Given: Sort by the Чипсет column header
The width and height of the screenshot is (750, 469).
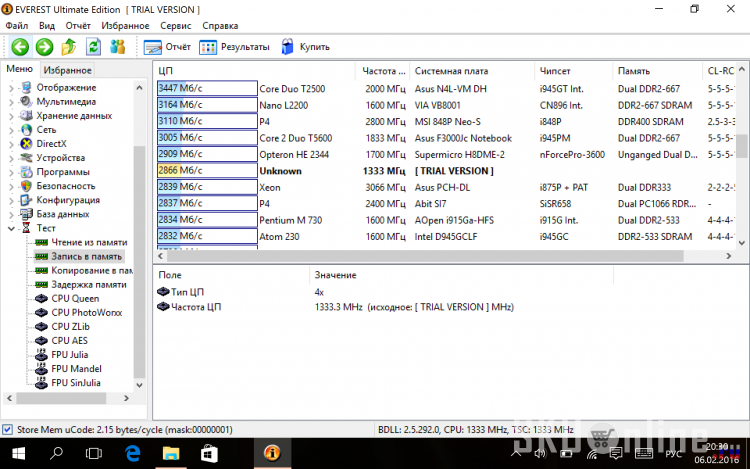Looking at the screenshot, I should tap(573, 71).
